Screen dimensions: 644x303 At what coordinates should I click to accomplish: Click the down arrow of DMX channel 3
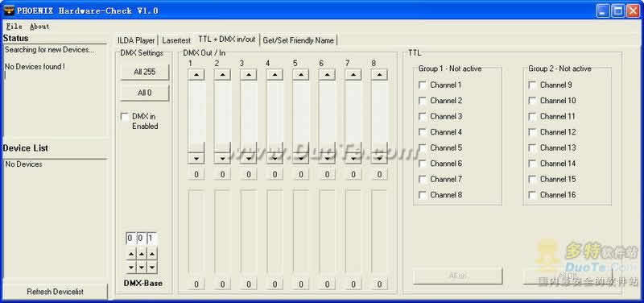(249, 158)
